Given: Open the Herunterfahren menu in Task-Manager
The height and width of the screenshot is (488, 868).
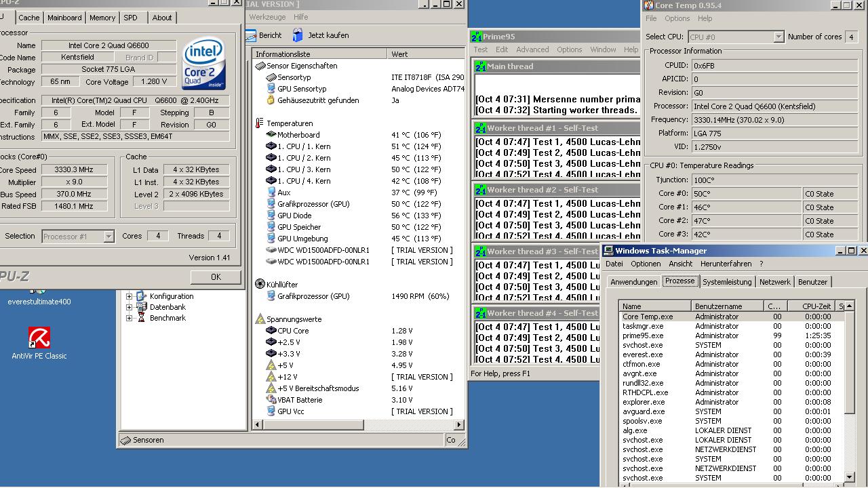Looking at the screenshot, I should point(726,264).
